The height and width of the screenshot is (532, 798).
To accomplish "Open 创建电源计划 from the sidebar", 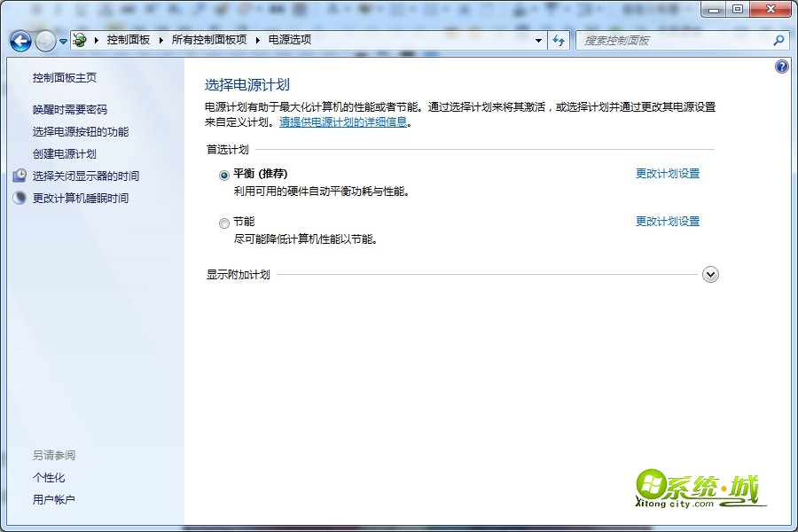I will coord(65,153).
